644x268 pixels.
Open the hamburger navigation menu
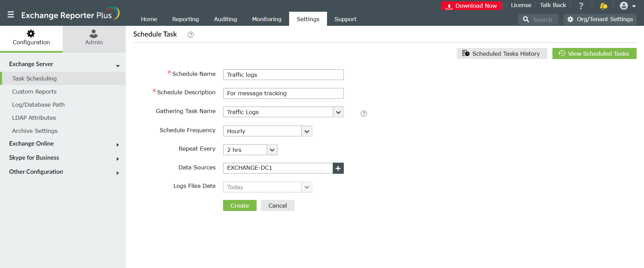(11, 15)
